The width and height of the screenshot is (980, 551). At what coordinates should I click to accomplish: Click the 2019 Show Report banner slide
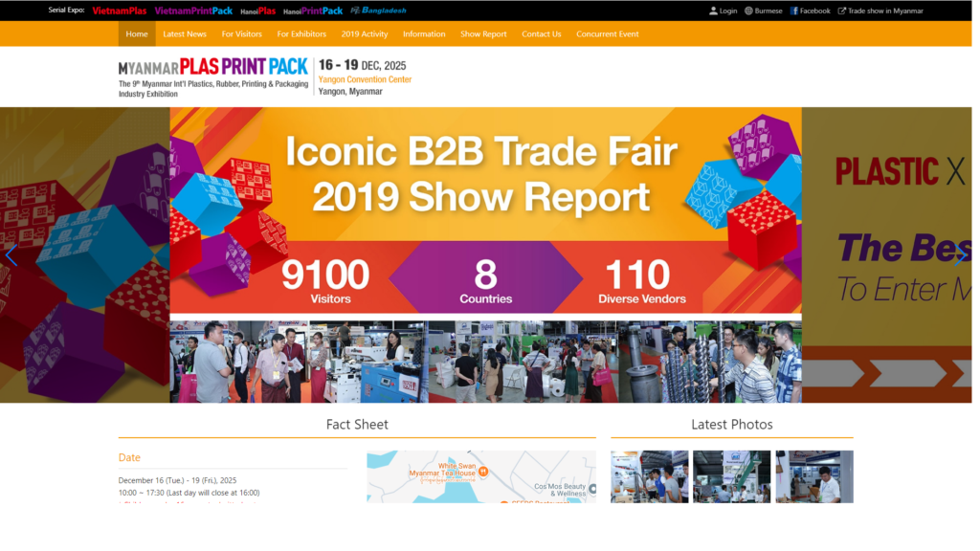click(x=485, y=254)
